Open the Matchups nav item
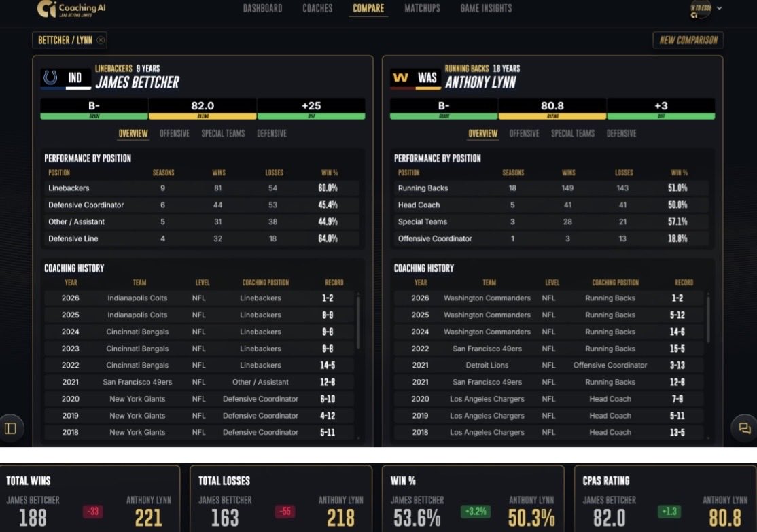 [422, 8]
